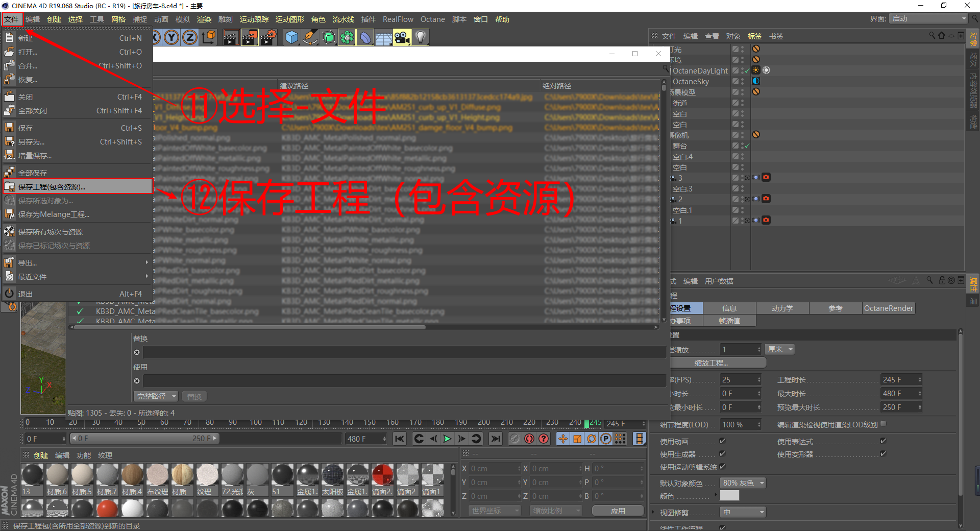Toggle point level animation dots icon
The height and width of the screenshot is (531, 980).
pyautogui.click(x=620, y=439)
